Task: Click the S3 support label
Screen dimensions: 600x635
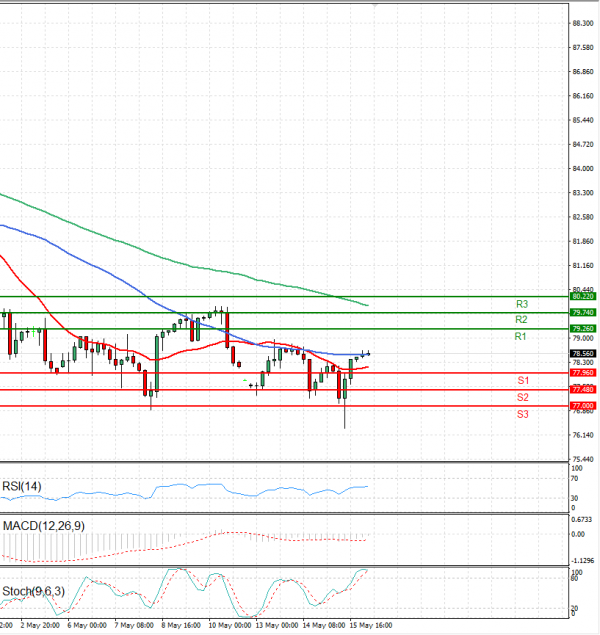Action: point(523,414)
